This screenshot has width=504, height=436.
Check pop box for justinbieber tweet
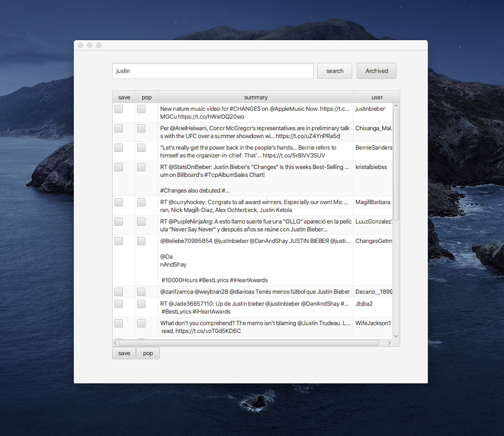[141, 109]
